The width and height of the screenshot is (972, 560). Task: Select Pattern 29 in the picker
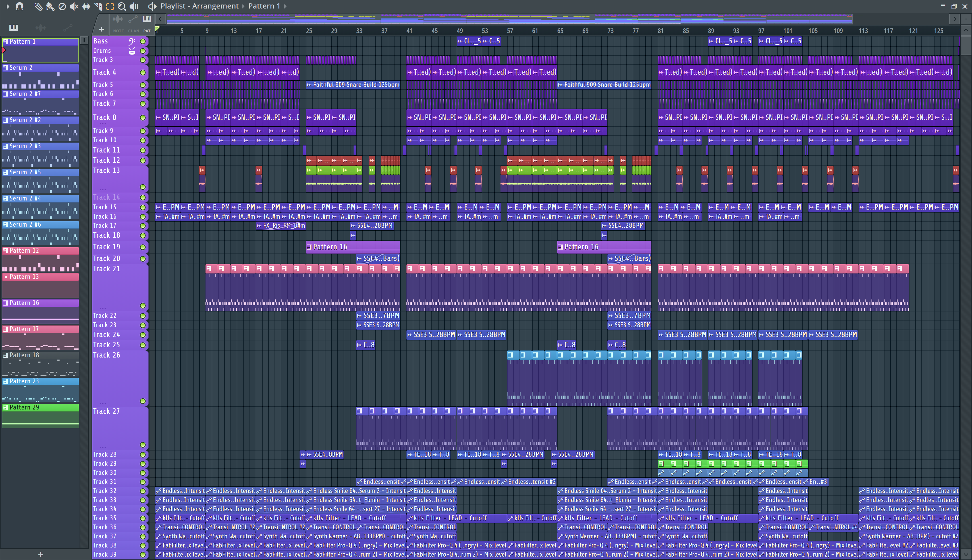pyautogui.click(x=40, y=416)
